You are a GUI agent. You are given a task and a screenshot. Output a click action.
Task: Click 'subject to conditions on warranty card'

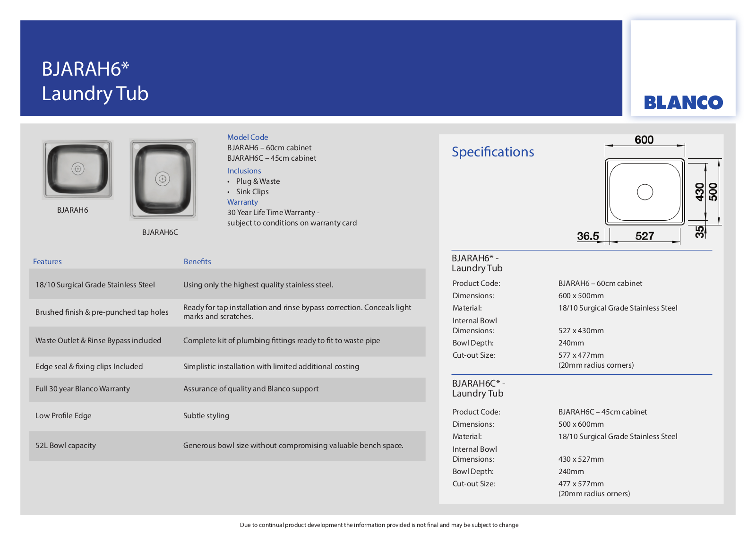click(x=292, y=223)
